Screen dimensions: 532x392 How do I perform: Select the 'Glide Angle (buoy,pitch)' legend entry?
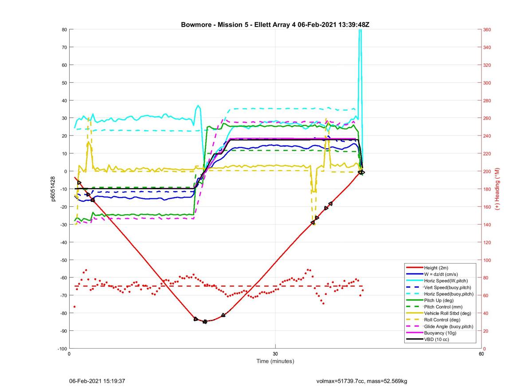coord(449,326)
